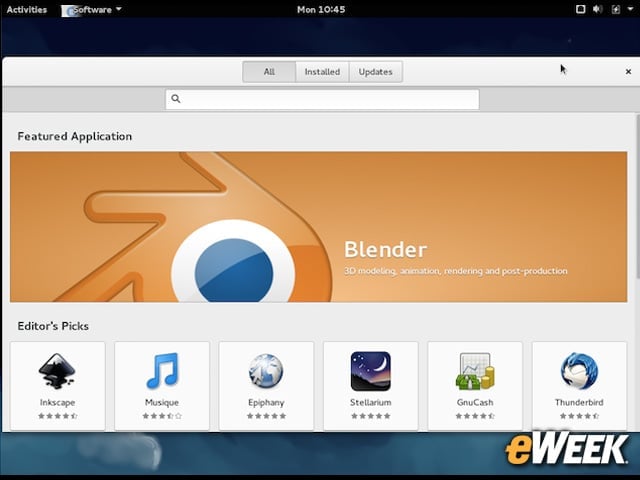Switch to the Installed tab

tap(322, 72)
